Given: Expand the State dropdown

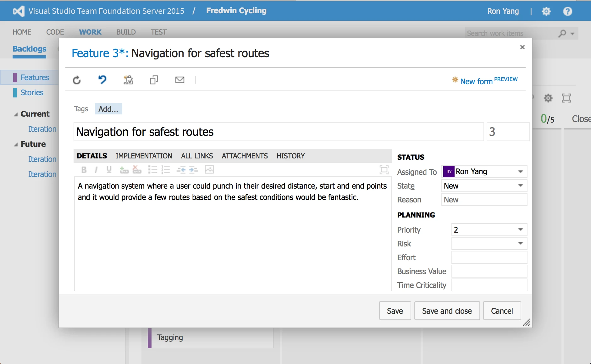Looking at the screenshot, I should tap(520, 185).
